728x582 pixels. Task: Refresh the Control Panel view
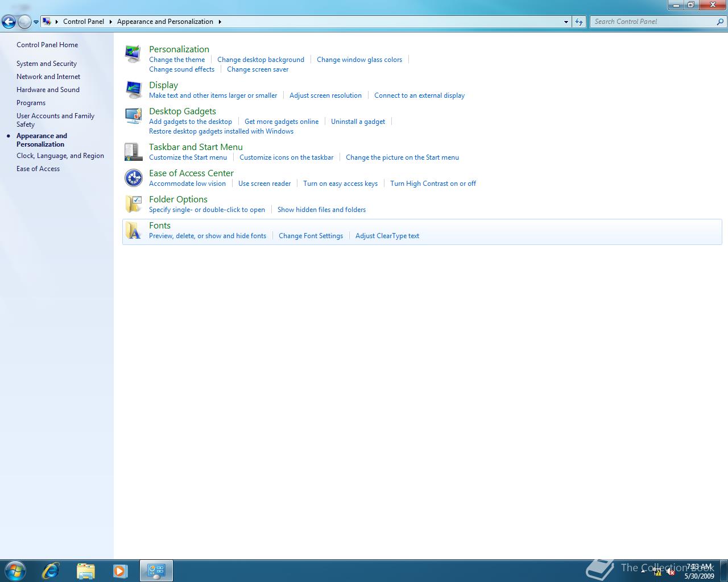point(579,22)
